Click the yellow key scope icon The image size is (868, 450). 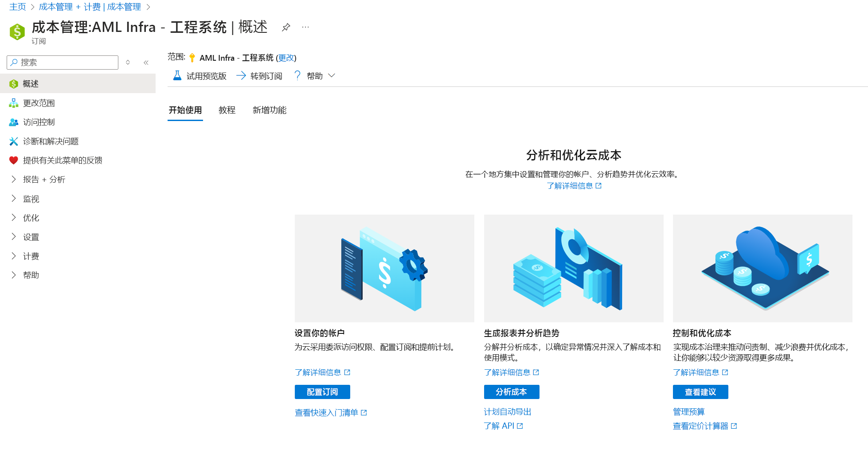192,58
